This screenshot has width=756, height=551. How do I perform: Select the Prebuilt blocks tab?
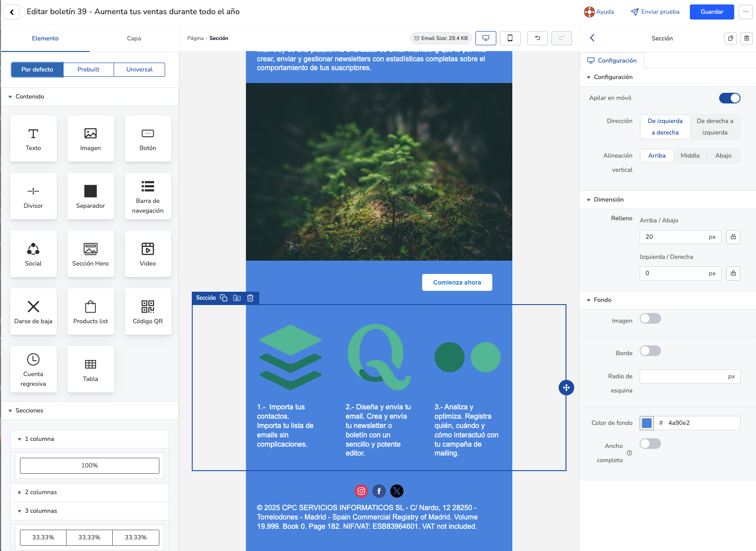pos(89,70)
